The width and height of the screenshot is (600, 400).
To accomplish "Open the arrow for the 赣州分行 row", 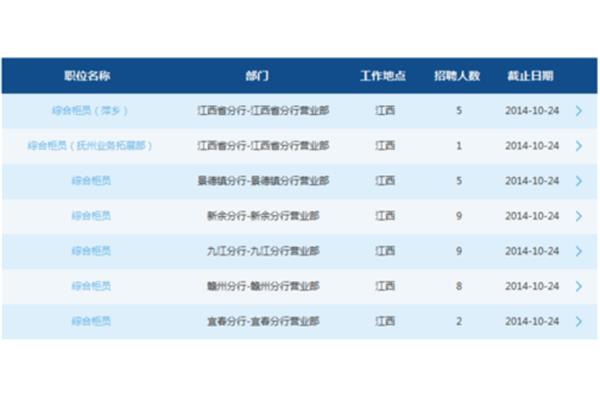I will point(579,286).
